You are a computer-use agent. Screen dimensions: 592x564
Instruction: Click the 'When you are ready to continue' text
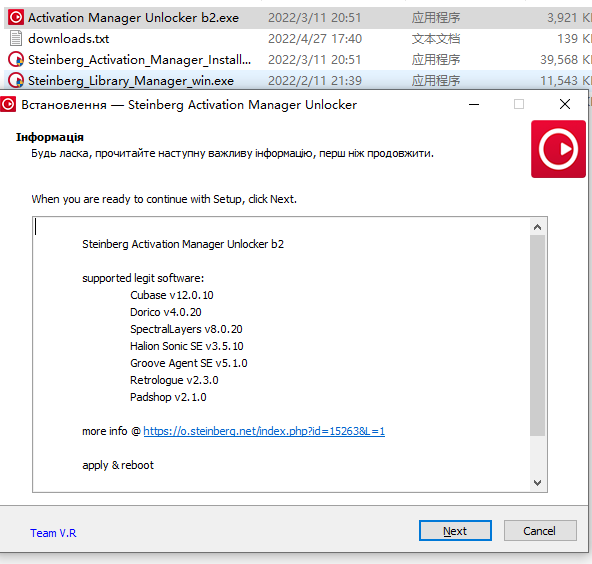[164, 199]
